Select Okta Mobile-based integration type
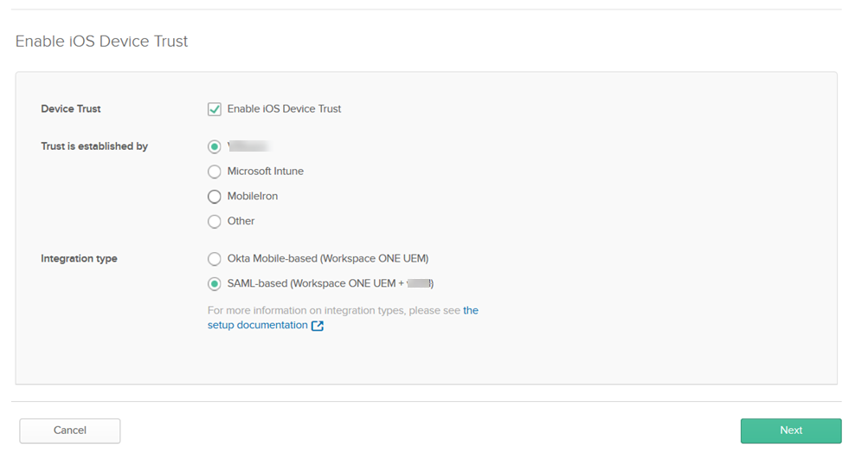The image size is (868, 460). pyautogui.click(x=215, y=259)
